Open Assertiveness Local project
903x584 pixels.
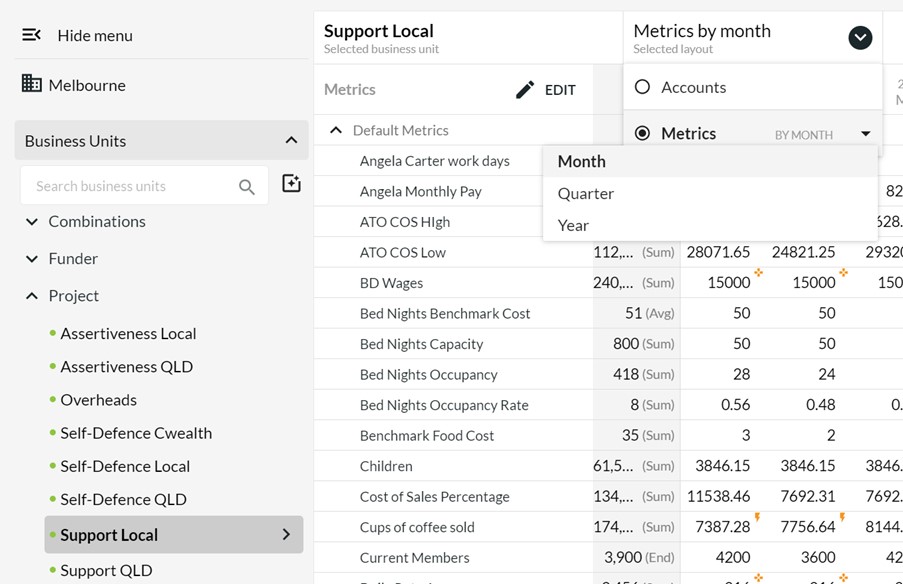pos(128,333)
